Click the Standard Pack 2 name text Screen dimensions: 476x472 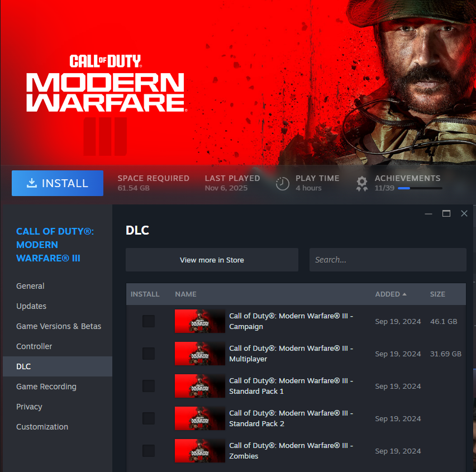[291, 418]
